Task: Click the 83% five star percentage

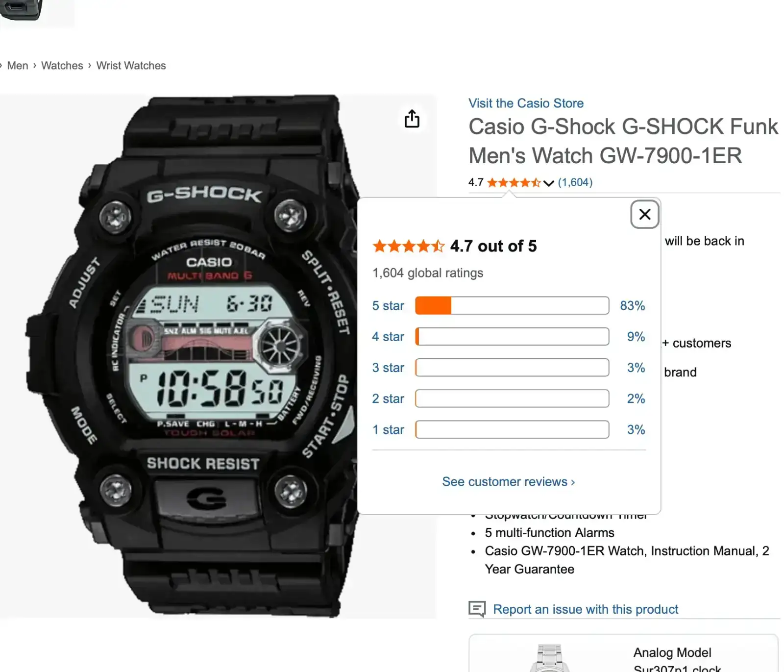Action: click(x=633, y=306)
